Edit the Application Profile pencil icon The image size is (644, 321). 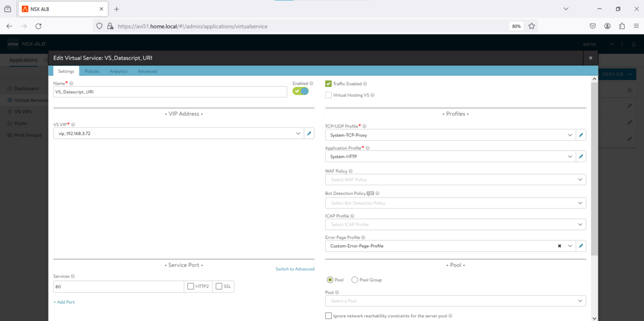(581, 157)
